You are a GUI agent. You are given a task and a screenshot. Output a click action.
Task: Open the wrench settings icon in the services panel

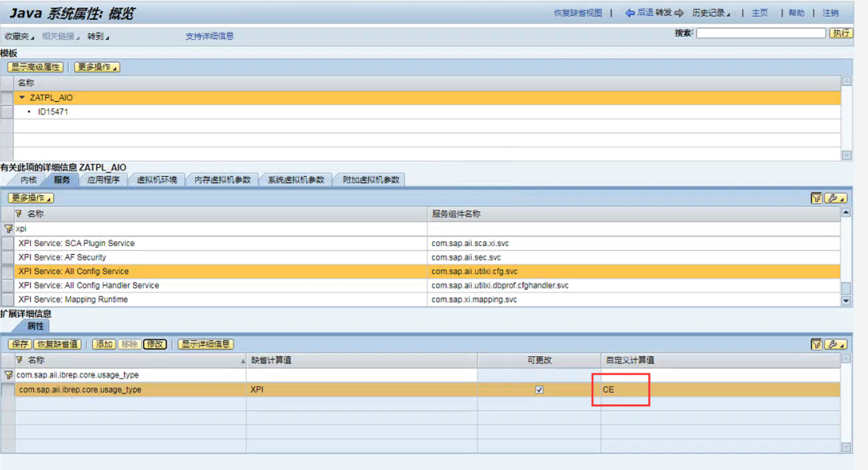tap(835, 198)
